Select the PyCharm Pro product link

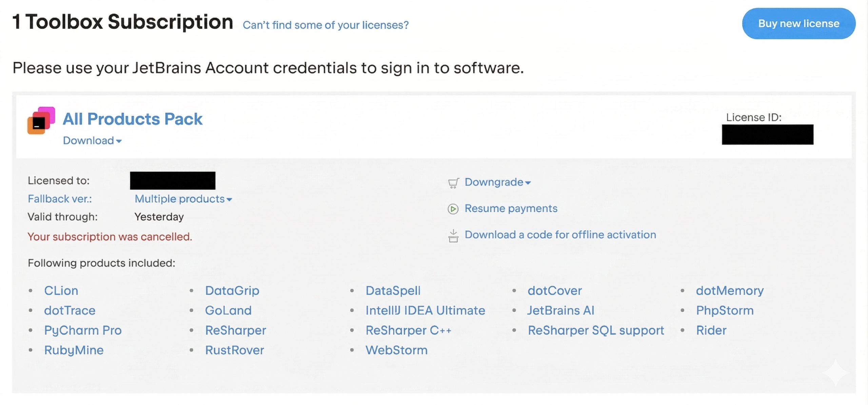(83, 330)
